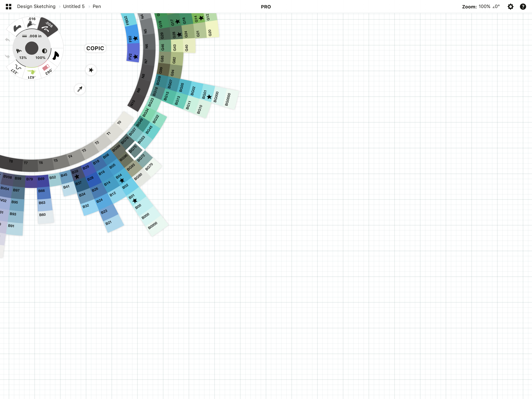Viewport: 532px width, 399px height.
Task: Click the Zoom: 100% indicator
Action: (476, 6)
